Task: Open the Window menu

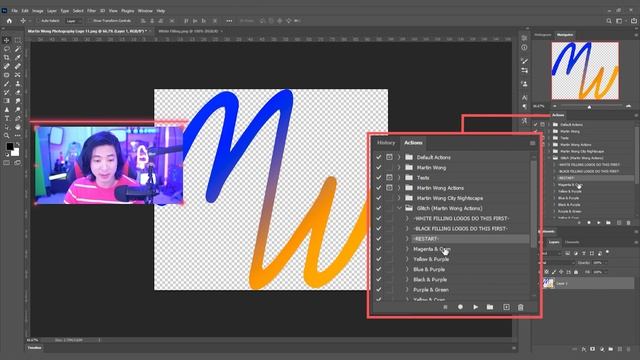Action: pos(145,11)
